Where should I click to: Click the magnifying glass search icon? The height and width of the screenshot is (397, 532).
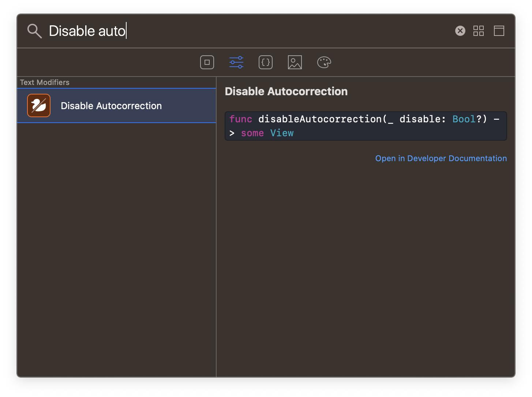pyautogui.click(x=35, y=31)
